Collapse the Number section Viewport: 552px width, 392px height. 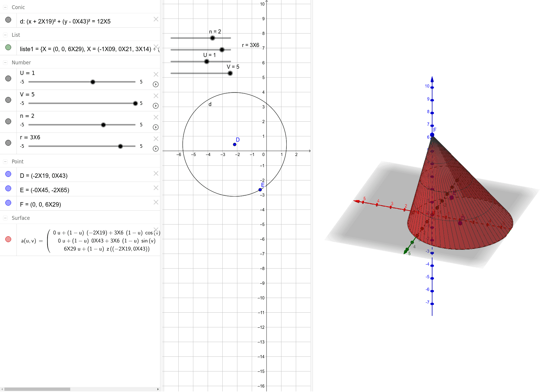5,62
